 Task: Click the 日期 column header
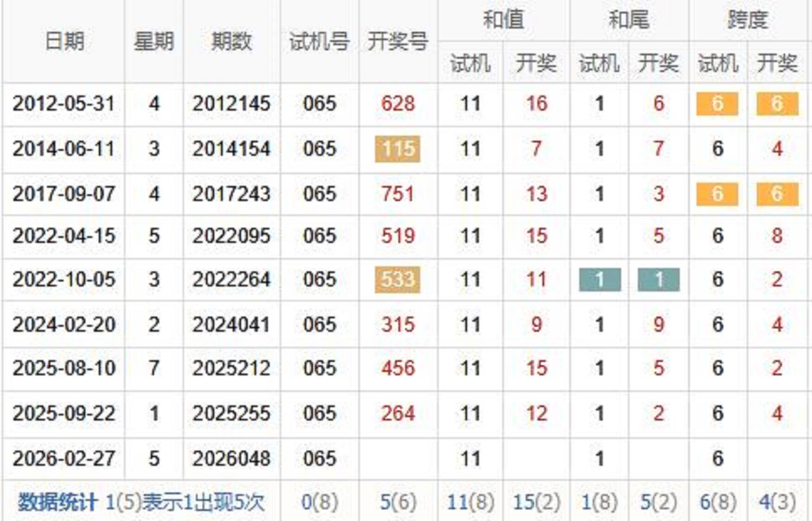tap(64, 41)
